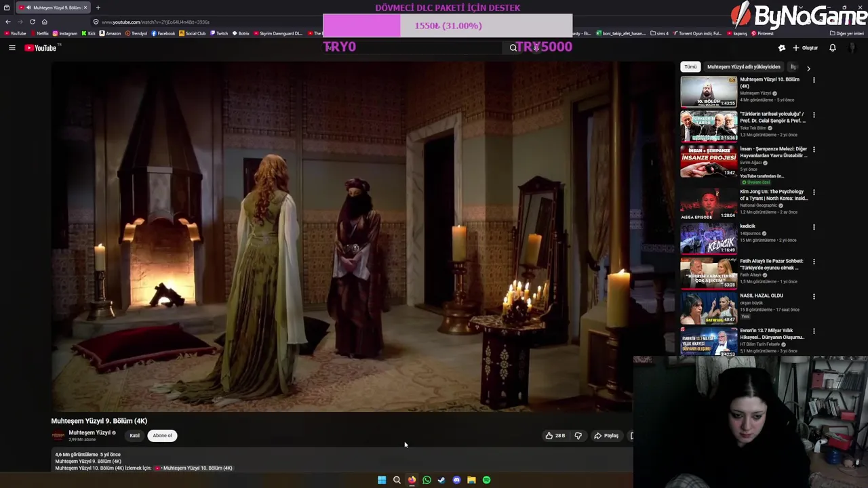Open the Muhteşem Yüzyıl 10. Bölüm description link
The image size is (868, 488).
pos(194,468)
